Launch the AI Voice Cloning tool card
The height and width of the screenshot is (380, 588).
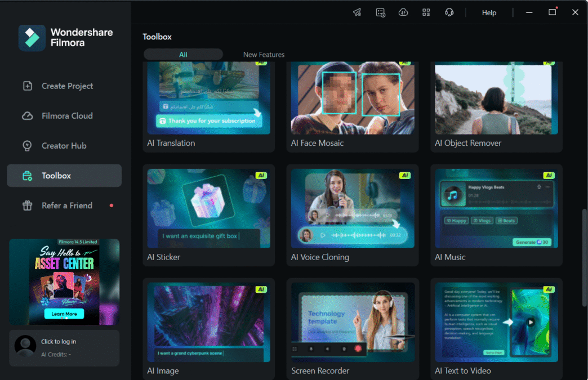(353, 215)
